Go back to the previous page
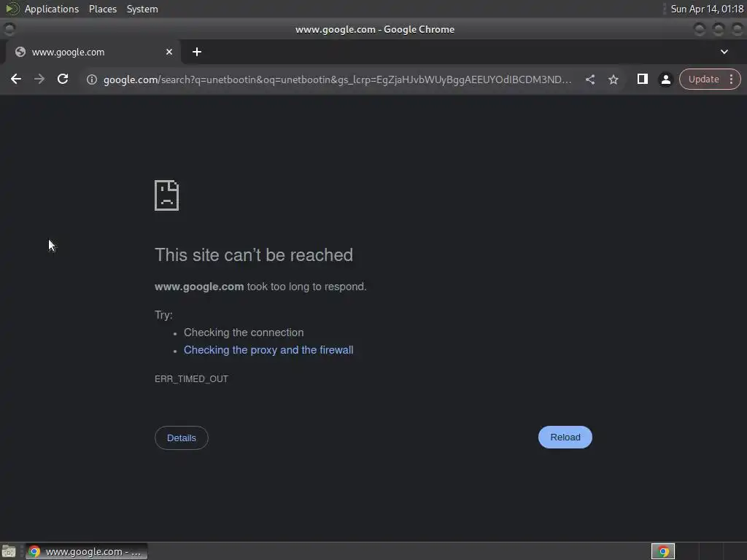Viewport: 747px width, 560px height. [16, 79]
